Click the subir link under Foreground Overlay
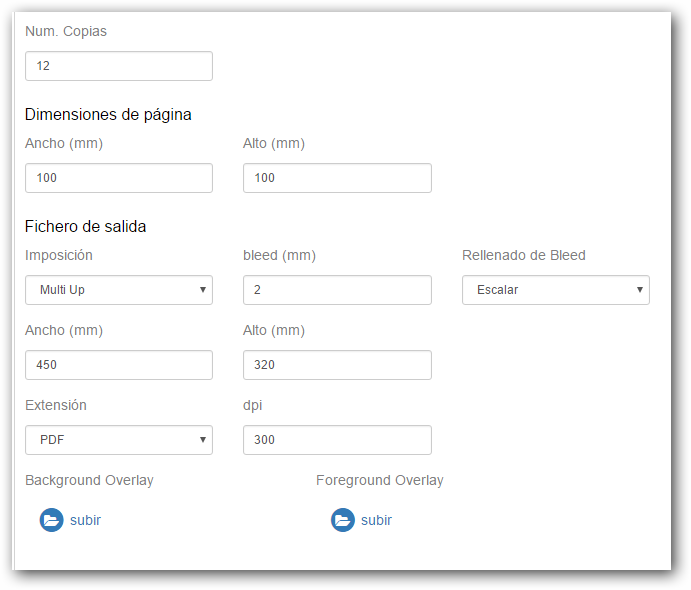This screenshot has height=590, width=691. click(x=376, y=520)
